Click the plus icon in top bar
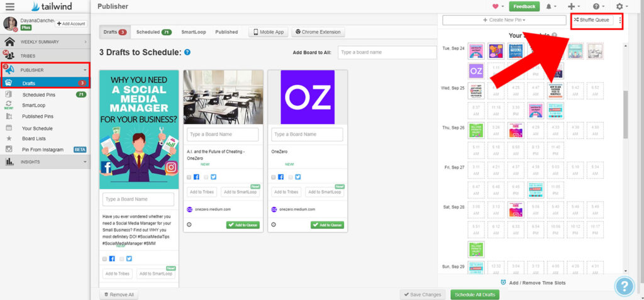644x300 pixels. 571,6
